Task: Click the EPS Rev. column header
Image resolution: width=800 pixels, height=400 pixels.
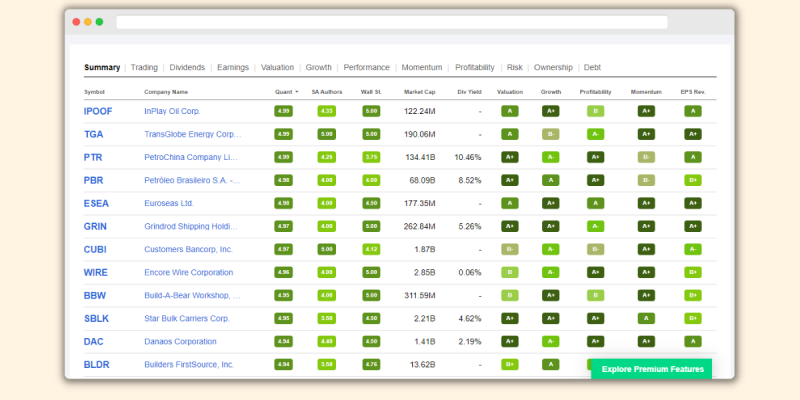Action: coord(693,92)
